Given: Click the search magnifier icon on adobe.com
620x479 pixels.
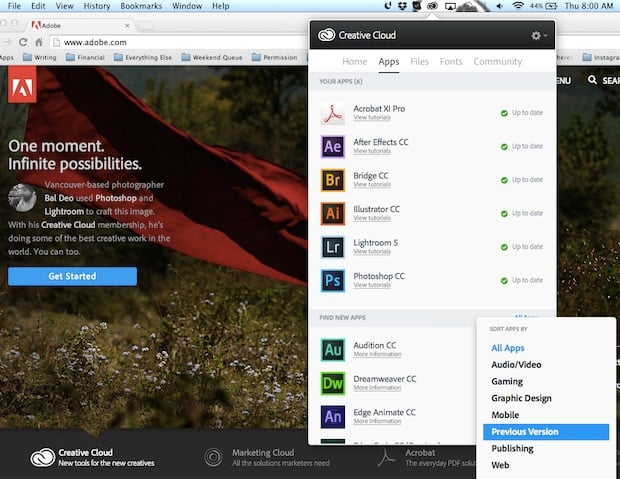Looking at the screenshot, I should [x=592, y=80].
